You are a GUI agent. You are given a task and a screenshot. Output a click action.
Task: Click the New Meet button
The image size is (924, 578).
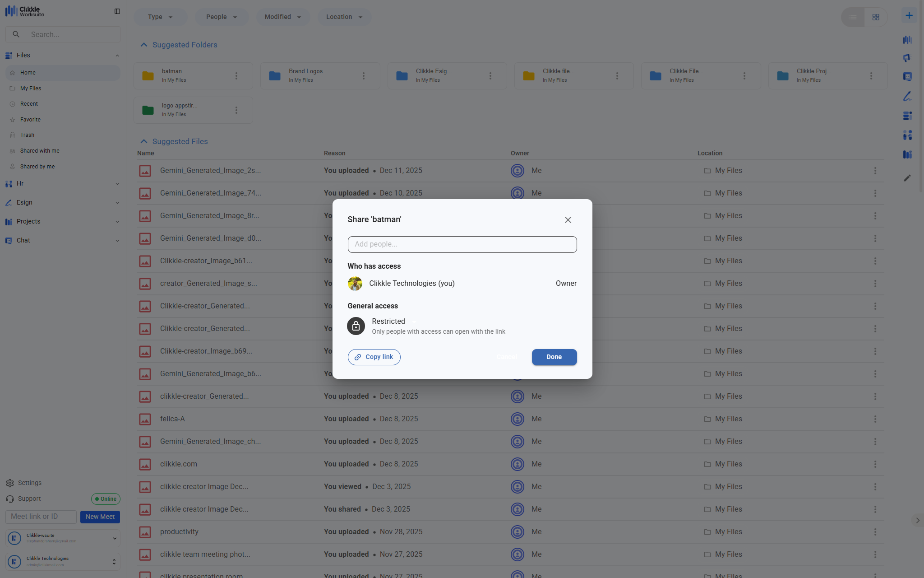click(100, 517)
